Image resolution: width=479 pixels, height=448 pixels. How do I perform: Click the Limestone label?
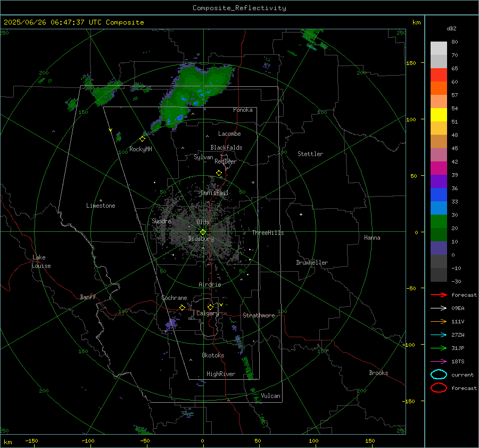pyautogui.click(x=101, y=206)
